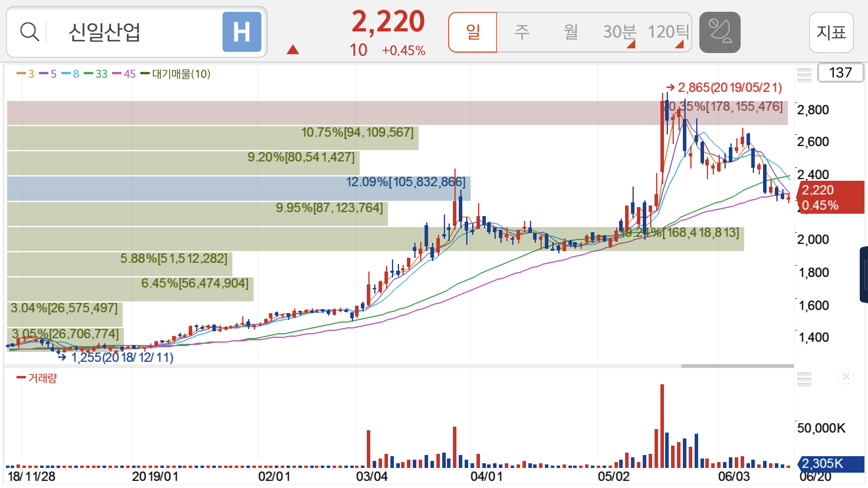Click the horizontal chart scrollbar thumb
The width and height of the screenshot is (868, 488).
737,366
